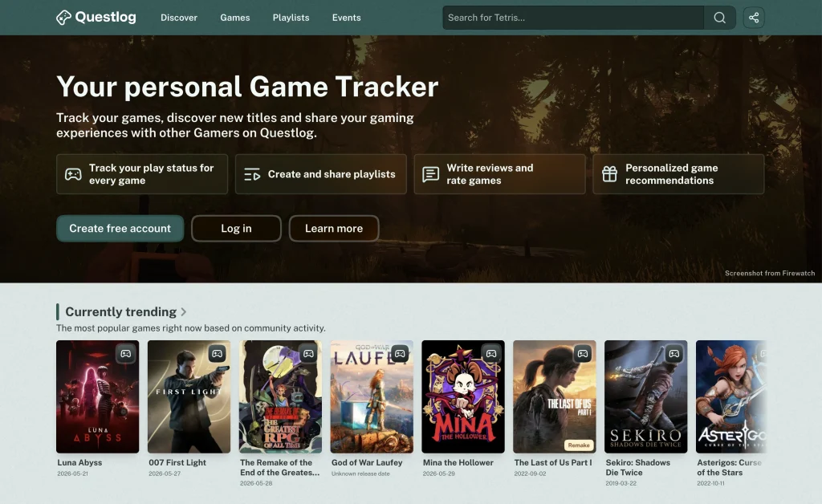Open the Events menu
Viewport: 822px width, 504px height.
pyautogui.click(x=347, y=18)
